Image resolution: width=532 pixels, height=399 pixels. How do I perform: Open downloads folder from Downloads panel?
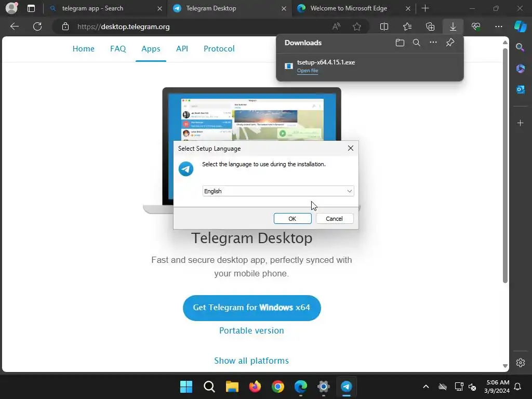(x=400, y=43)
